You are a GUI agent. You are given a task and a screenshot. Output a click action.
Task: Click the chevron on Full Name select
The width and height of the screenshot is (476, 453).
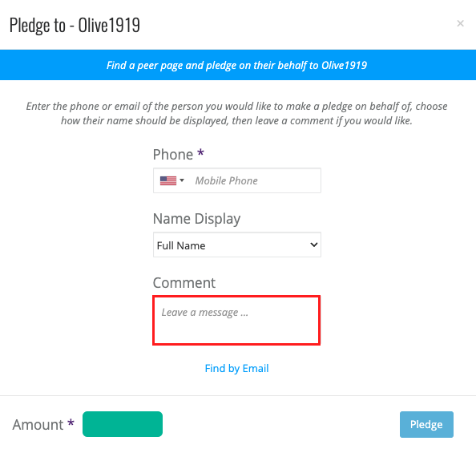coord(313,245)
